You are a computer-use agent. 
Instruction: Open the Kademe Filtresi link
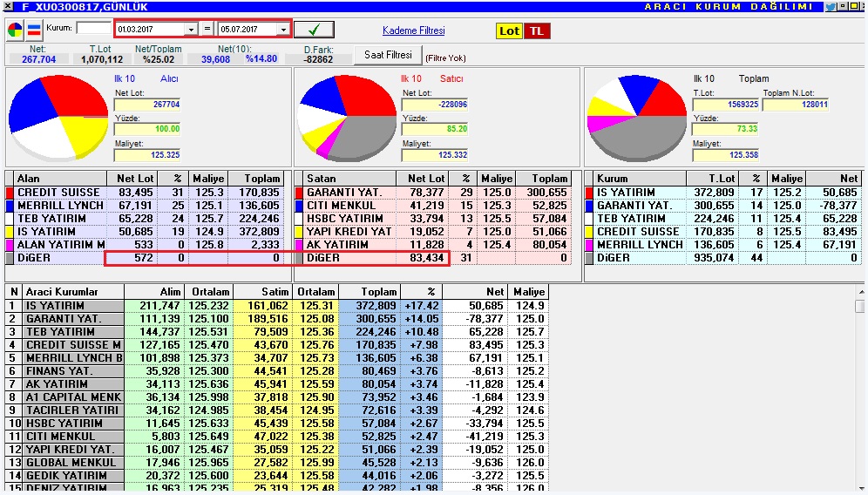pyautogui.click(x=413, y=31)
